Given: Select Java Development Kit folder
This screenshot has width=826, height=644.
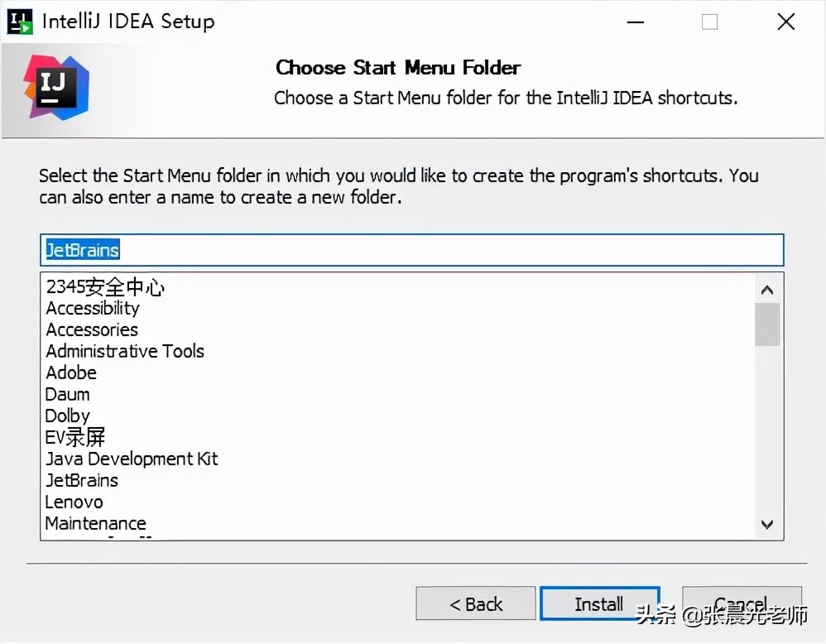Looking at the screenshot, I should pyautogui.click(x=132, y=459).
